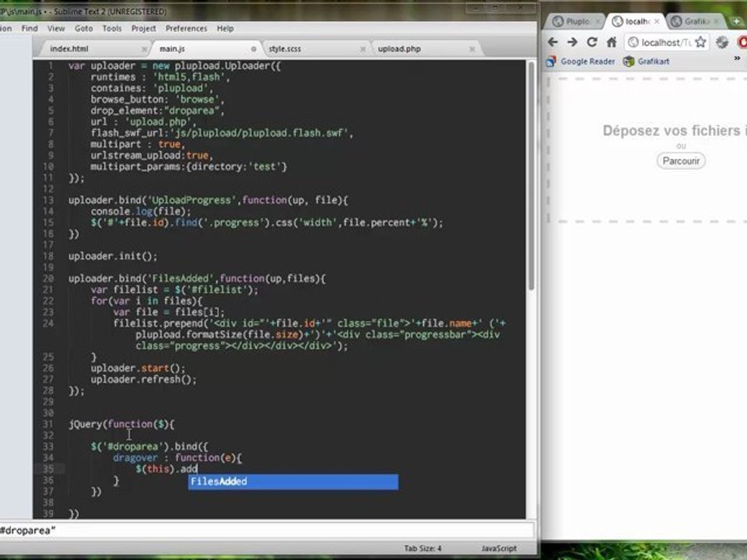Open the Find menu
This screenshot has width=747, height=560.
(30, 29)
